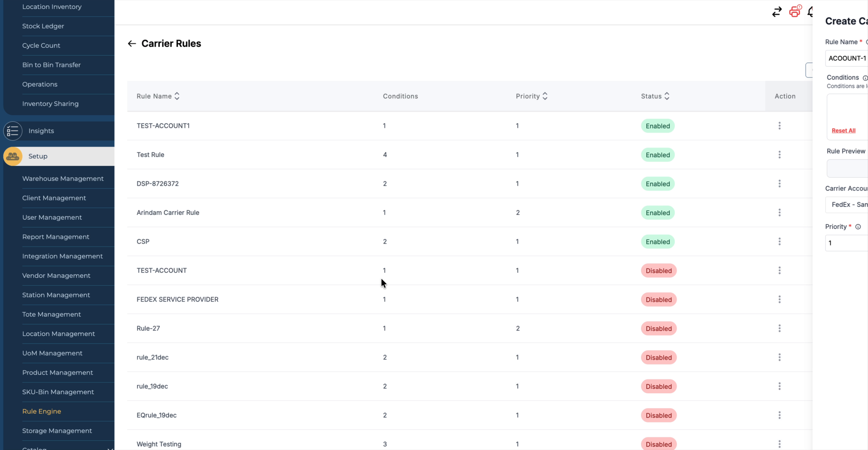Viewport: 868px width, 450px height.
Task: Click the rule name EQrule_19dec
Action: coord(157,415)
